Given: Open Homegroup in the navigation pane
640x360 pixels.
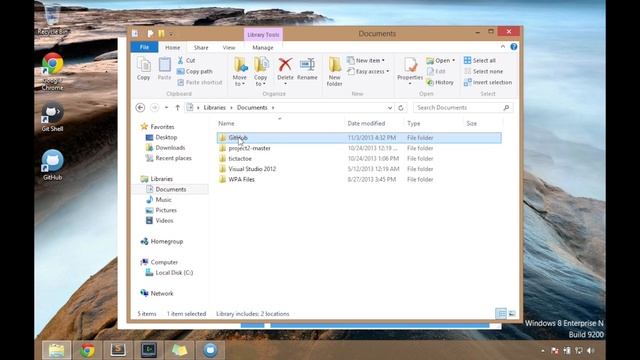Looking at the screenshot, I should [x=167, y=242].
